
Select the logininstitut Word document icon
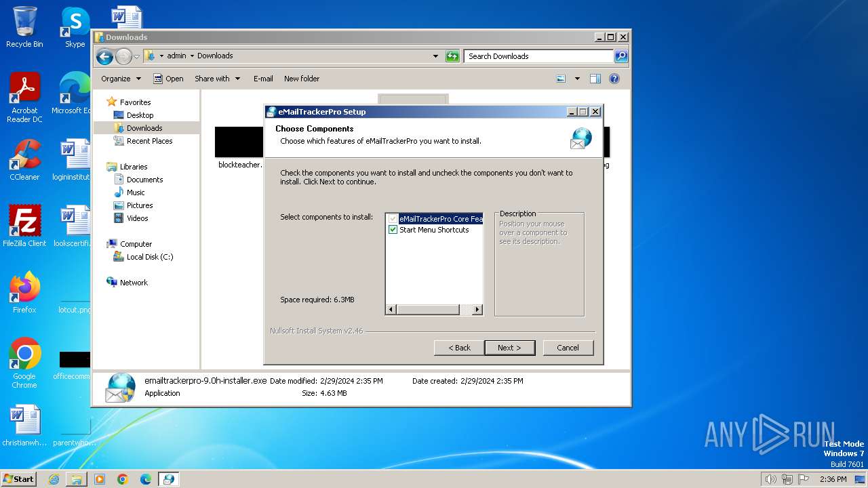[x=71, y=160]
